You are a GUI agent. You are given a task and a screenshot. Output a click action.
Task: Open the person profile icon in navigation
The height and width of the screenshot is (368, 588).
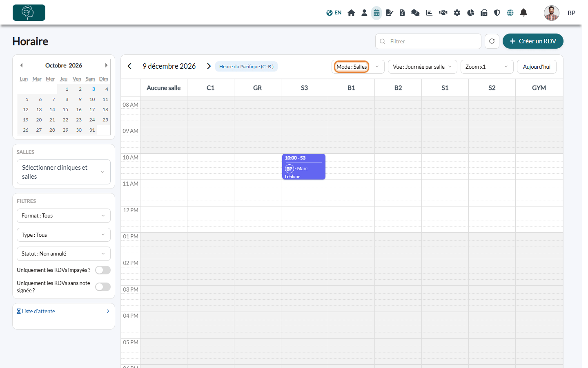coord(364,13)
